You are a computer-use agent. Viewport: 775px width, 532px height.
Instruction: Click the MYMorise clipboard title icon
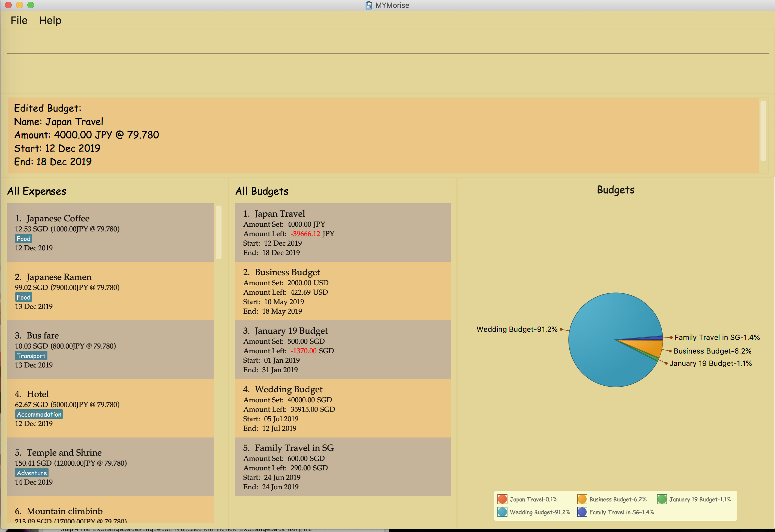point(369,5)
